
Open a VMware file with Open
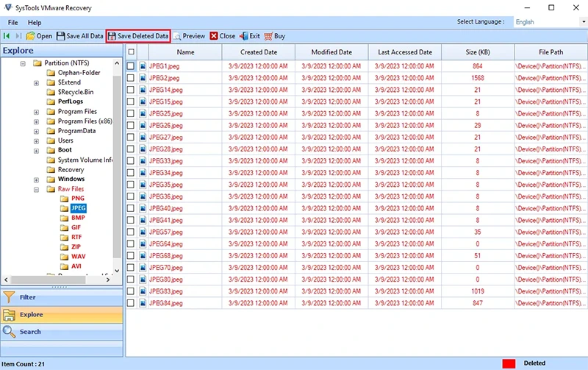[39, 36]
